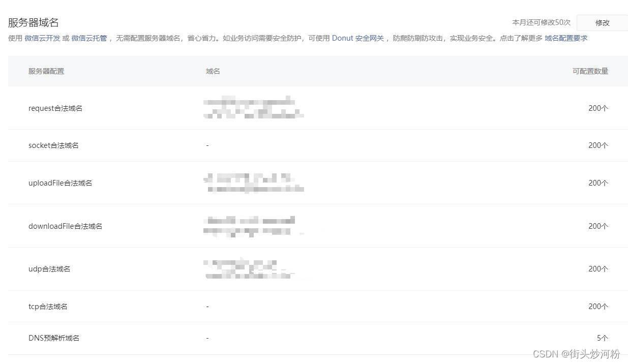Select the socket合法域名 row label
The width and height of the screenshot is (628, 364).
(x=53, y=145)
